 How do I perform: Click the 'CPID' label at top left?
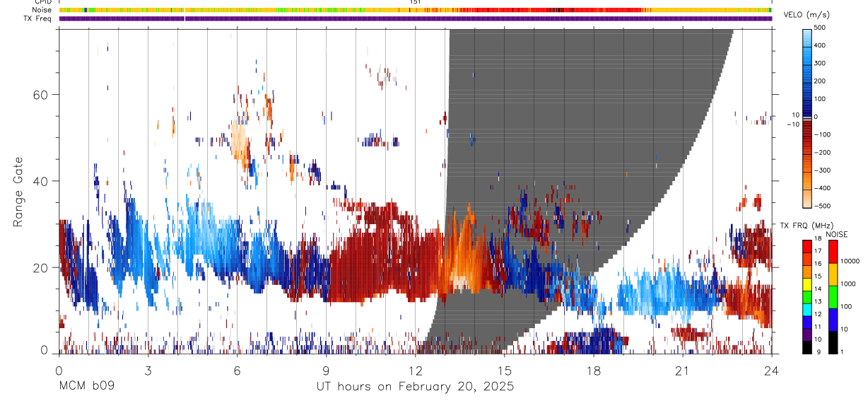(x=42, y=2)
